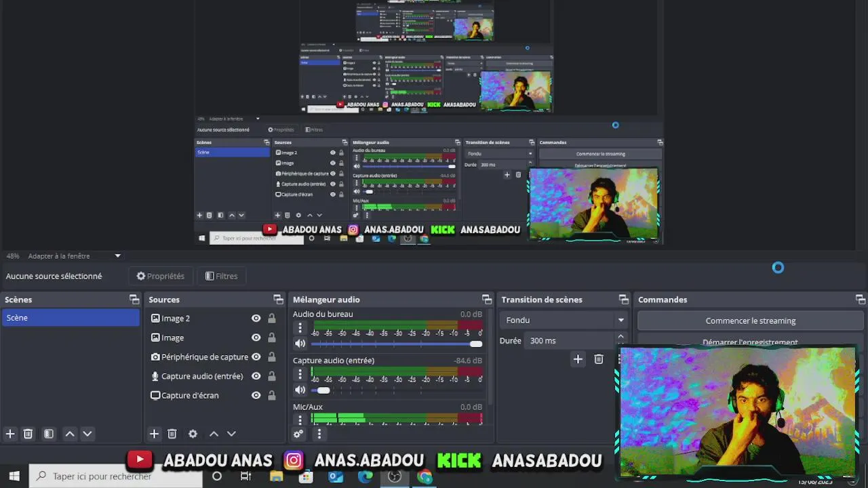Open audio mixer menu beside gears icon
This screenshot has height=488, width=868.
pos(319,434)
